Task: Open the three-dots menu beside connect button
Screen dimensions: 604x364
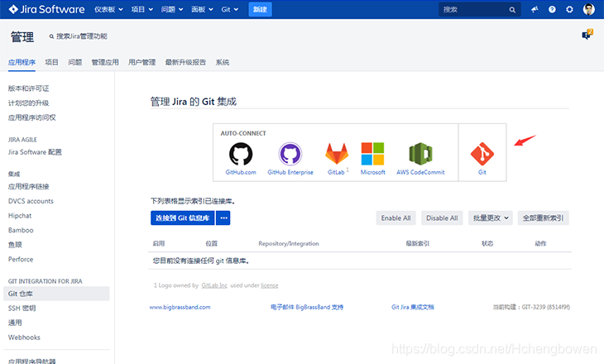Action: (x=223, y=218)
